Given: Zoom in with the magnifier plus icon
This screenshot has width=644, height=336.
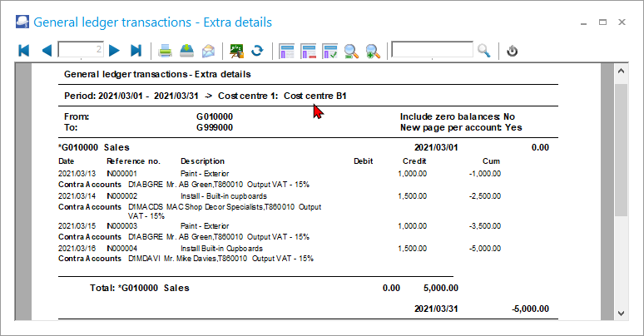Looking at the screenshot, I should [x=372, y=51].
